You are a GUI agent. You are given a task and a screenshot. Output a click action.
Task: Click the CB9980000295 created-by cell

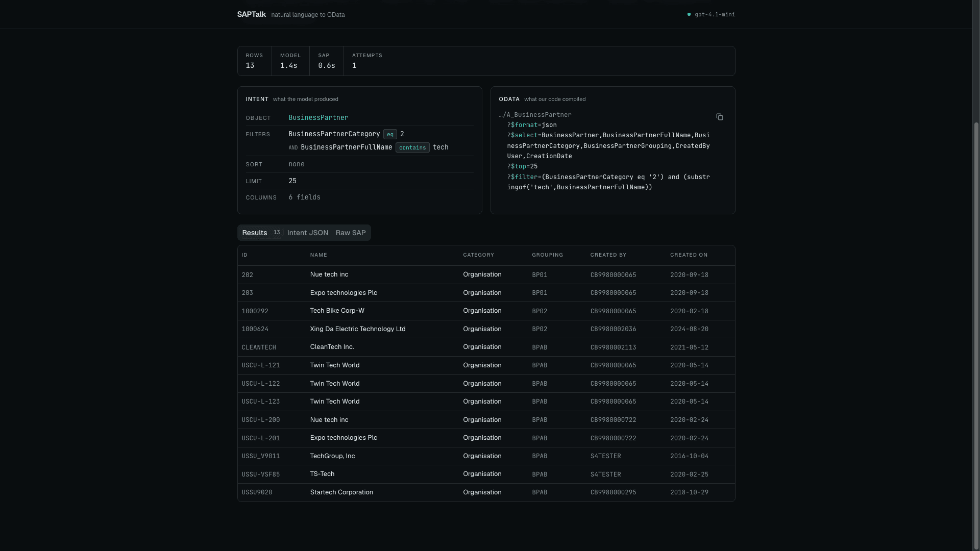[613, 492]
